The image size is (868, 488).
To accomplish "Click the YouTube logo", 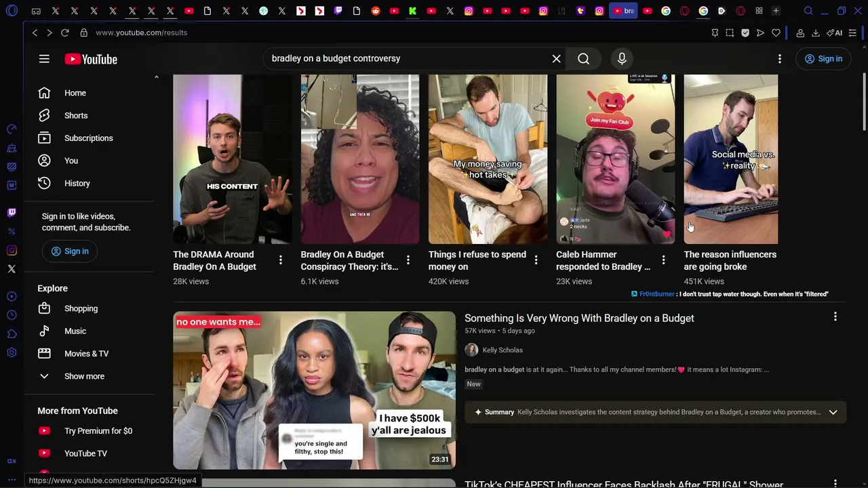I will coord(91,59).
